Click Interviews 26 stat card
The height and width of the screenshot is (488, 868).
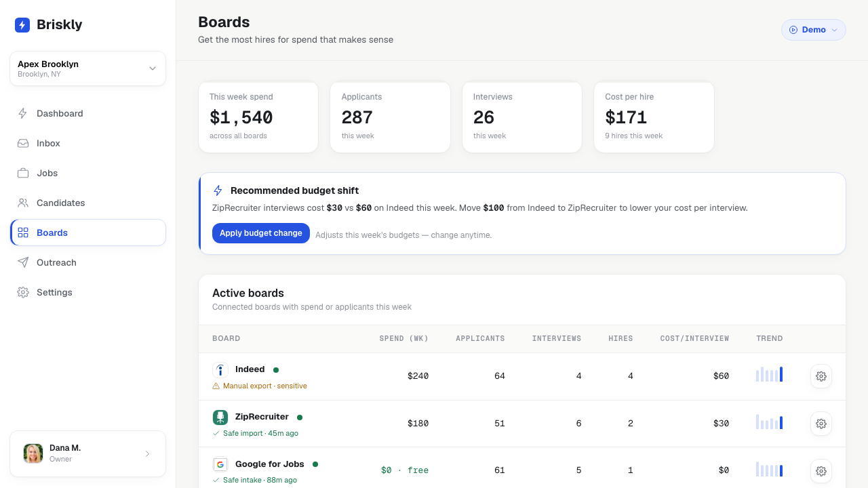pos(522,117)
